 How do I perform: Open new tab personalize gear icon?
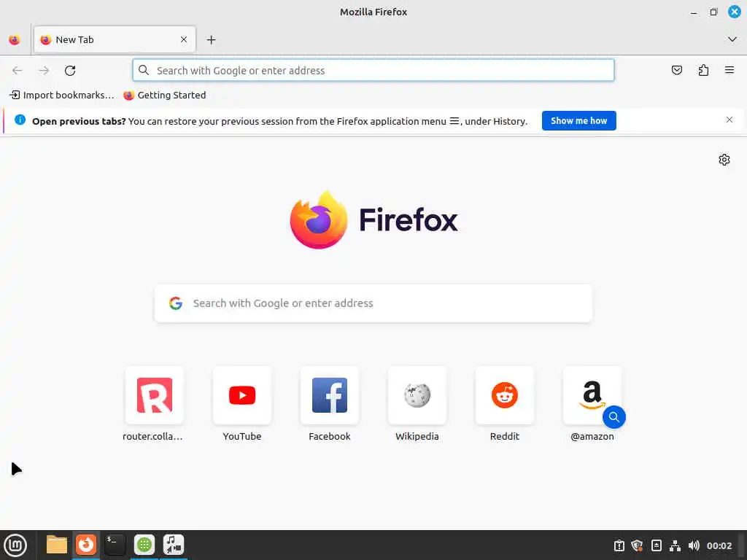[x=724, y=160]
